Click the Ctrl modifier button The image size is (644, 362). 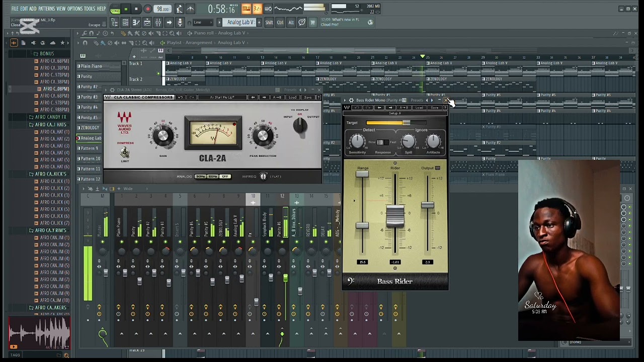[280, 22]
